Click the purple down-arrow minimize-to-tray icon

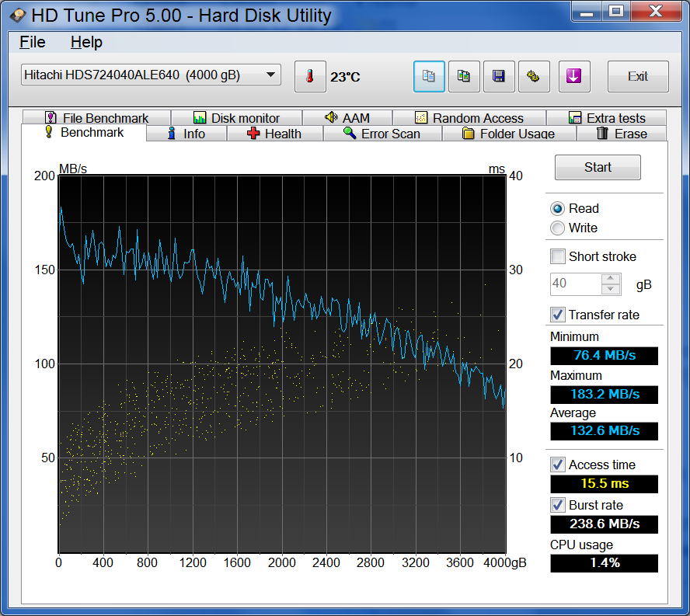(x=574, y=77)
